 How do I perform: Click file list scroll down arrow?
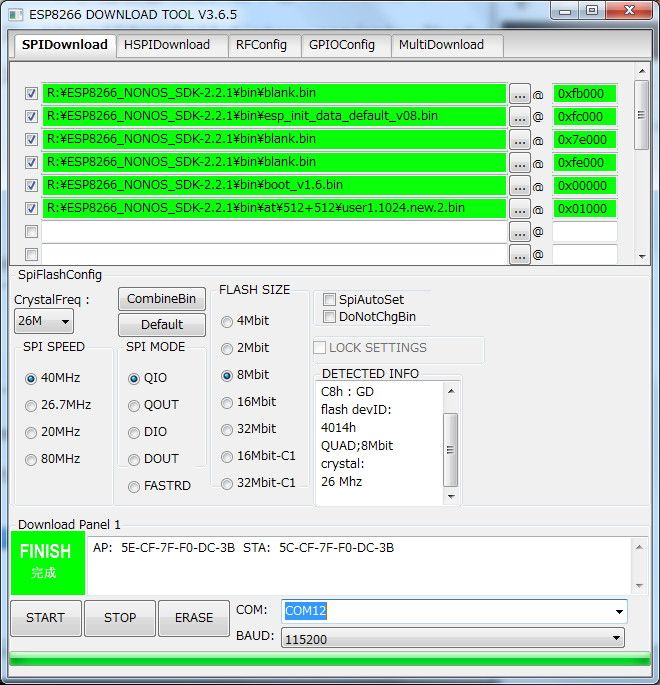[642, 257]
